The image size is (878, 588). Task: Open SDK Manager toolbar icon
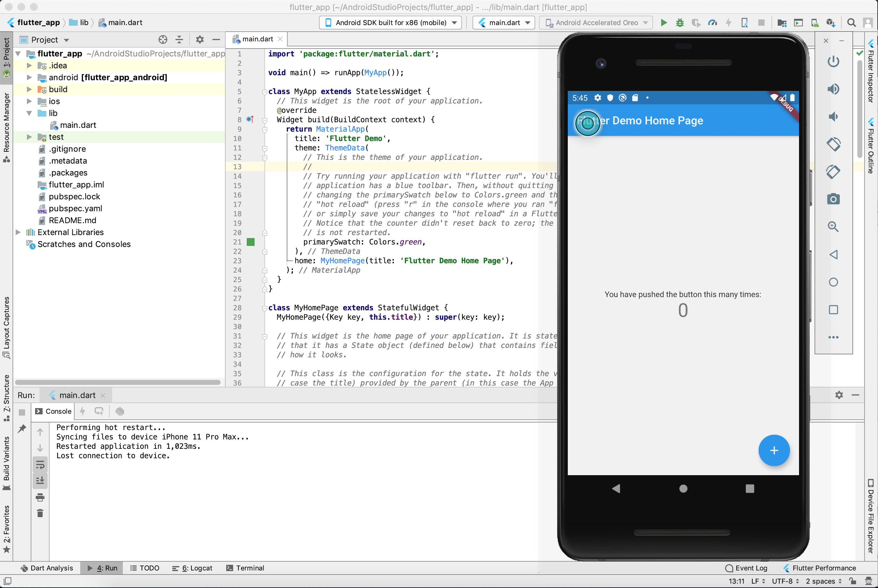[x=831, y=23]
